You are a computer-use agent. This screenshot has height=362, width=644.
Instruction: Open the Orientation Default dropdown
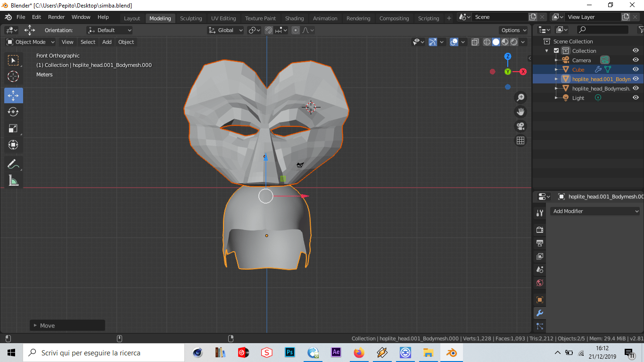tap(109, 30)
